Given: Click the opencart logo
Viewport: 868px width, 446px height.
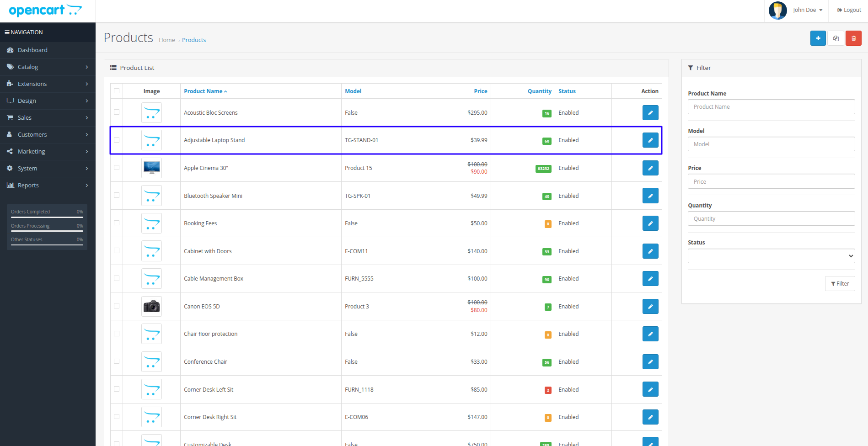Looking at the screenshot, I should click(x=45, y=10).
